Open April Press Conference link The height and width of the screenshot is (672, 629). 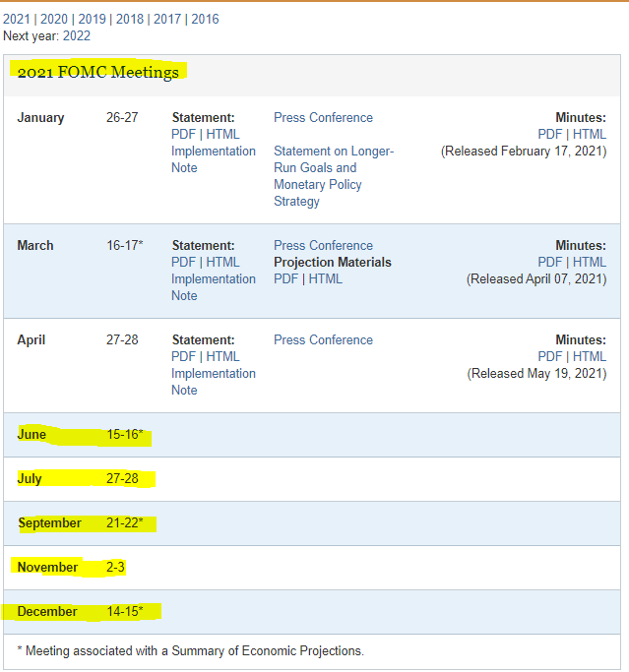tap(323, 339)
